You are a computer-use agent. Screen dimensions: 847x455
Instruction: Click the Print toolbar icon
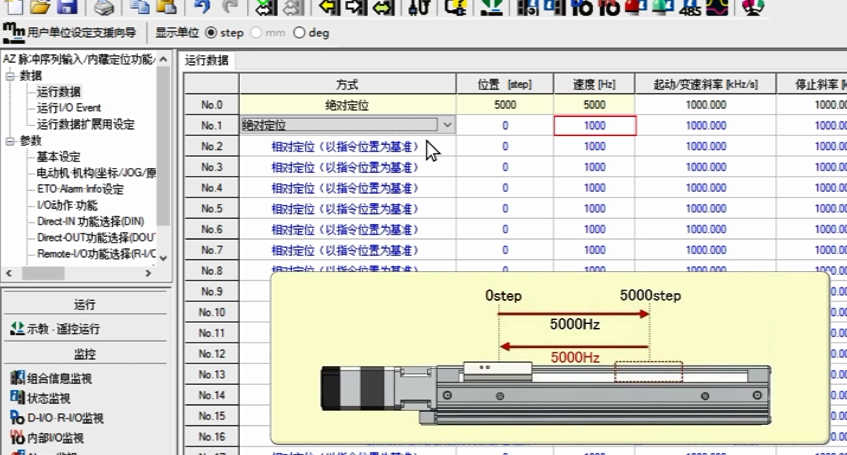(x=103, y=7)
